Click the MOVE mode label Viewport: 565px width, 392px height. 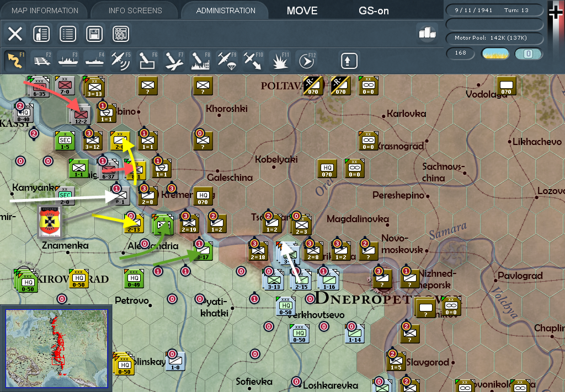pyautogui.click(x=302, y=11)
